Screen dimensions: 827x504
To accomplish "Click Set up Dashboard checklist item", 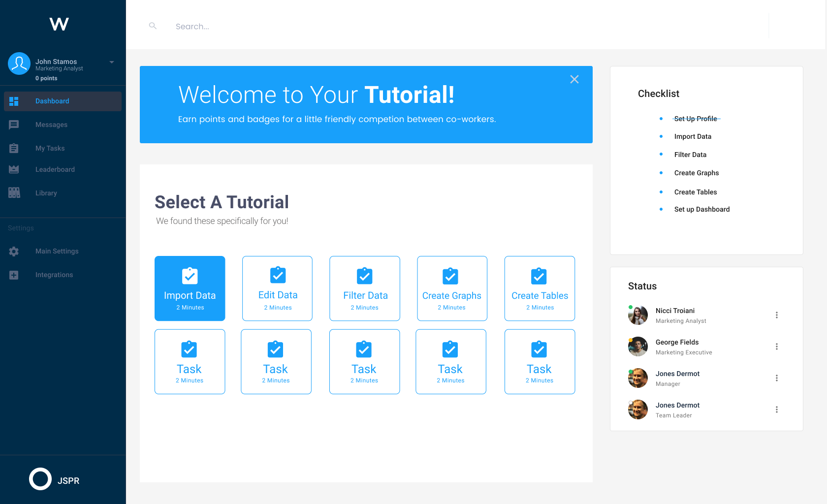I will click(702, 210).
